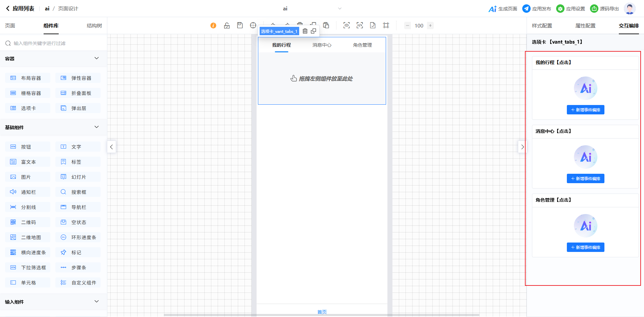Image resolution: width=644 pixels, height=317 pixels.
Task: Click the 源码导出 export icon
Action: click(594, 9)
